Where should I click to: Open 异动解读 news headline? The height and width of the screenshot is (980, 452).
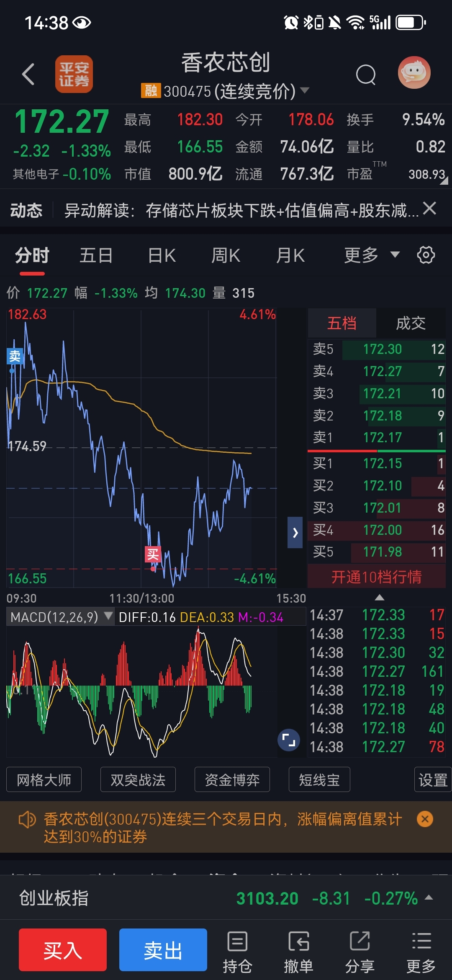[241, 210]
